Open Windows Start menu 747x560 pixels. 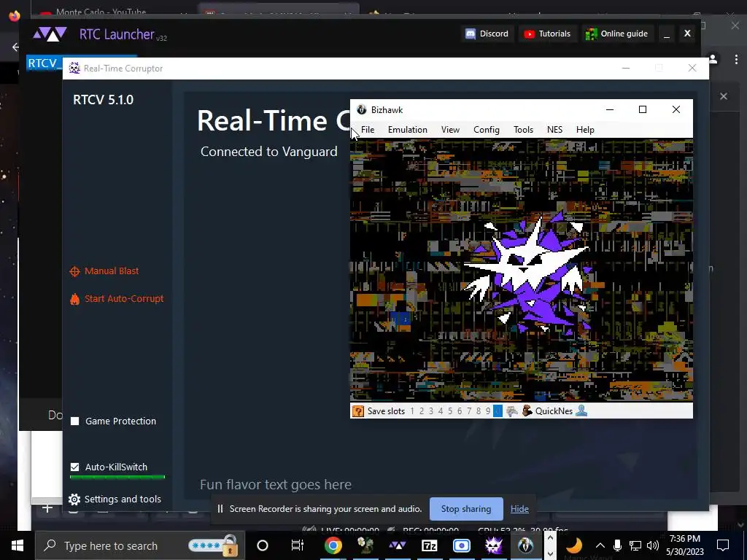tap(18, 545)
